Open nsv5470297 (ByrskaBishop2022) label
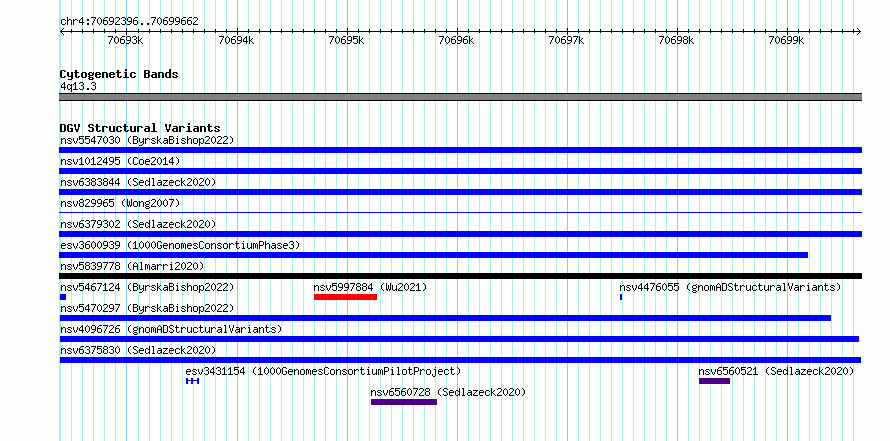890x441 pixels. pos(147,308)
